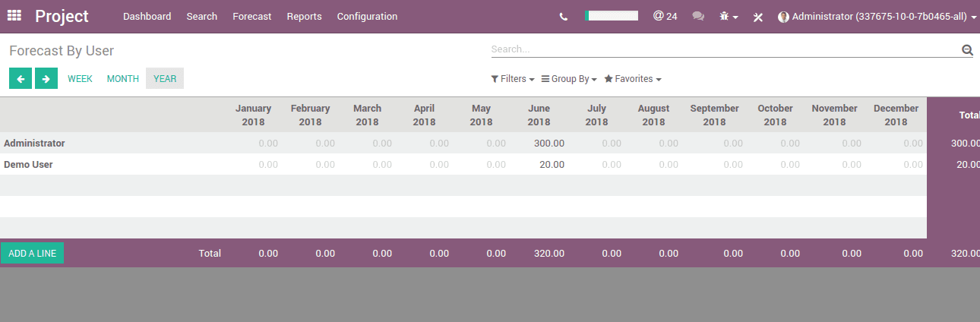Click the search magnifier icon
Screen dimensions: 980x322
967,49
